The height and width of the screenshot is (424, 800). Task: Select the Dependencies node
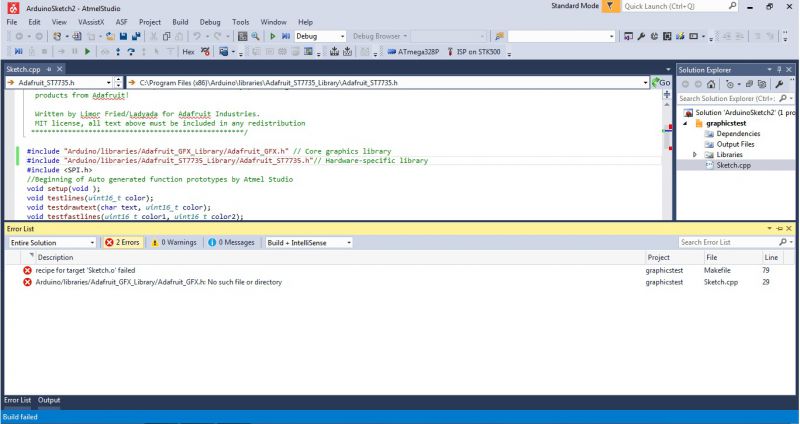(738, 134)
